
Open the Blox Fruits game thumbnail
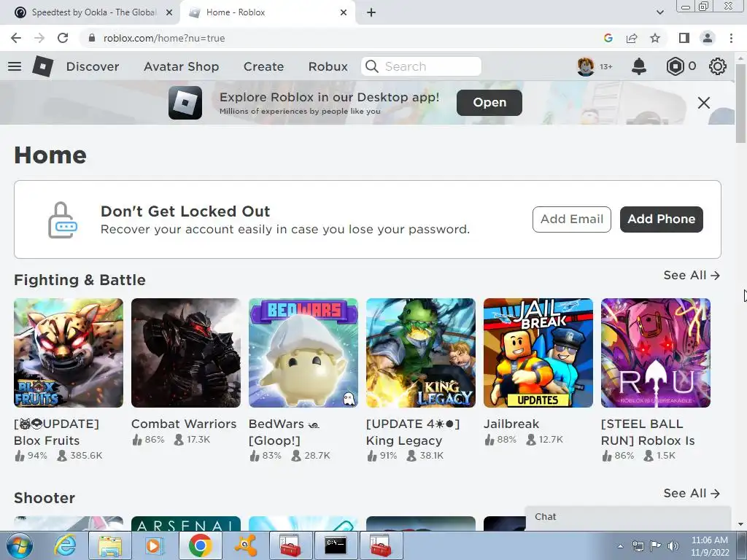coord(69,353)
